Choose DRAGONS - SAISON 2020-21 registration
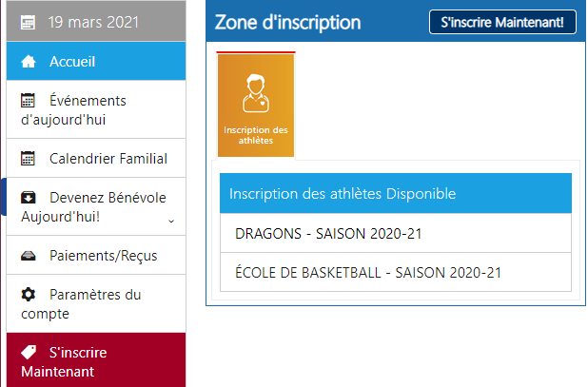This screenshot has height=387, width=588. tap(396, 233)
